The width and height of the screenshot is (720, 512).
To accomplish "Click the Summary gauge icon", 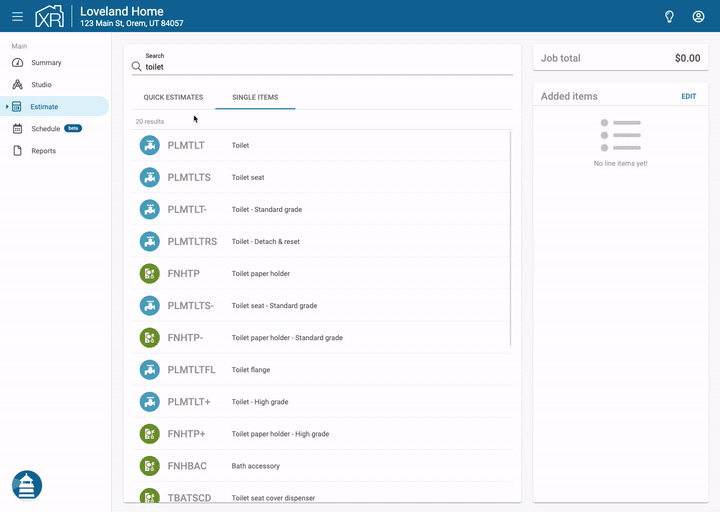I will (17, 62).
